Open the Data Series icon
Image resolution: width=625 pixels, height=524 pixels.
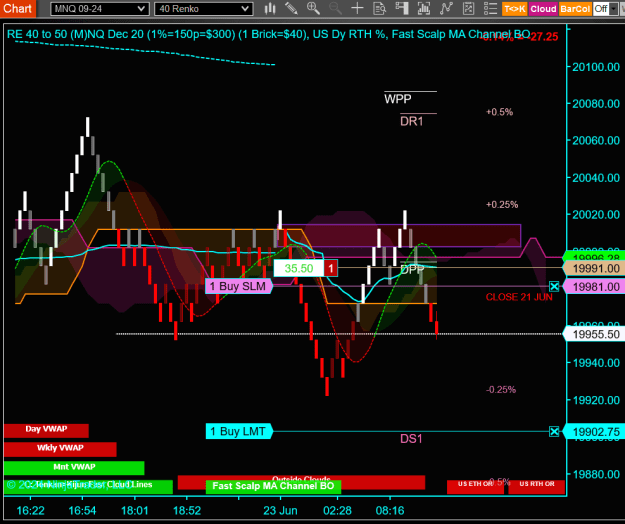pos(424,8)
